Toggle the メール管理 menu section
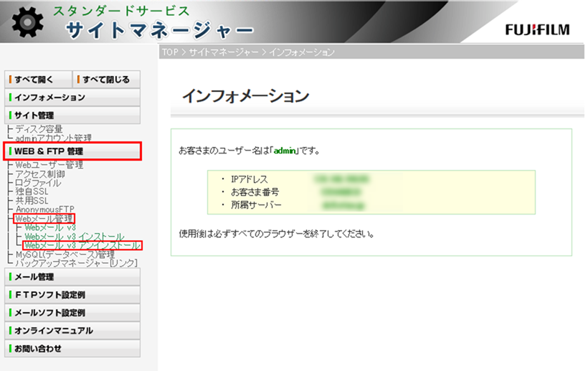588x371 pixels. point(72,277)
